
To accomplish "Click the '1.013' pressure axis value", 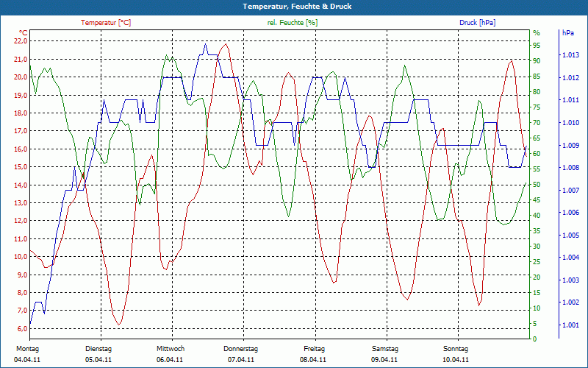I will click(x=570, y=55).
